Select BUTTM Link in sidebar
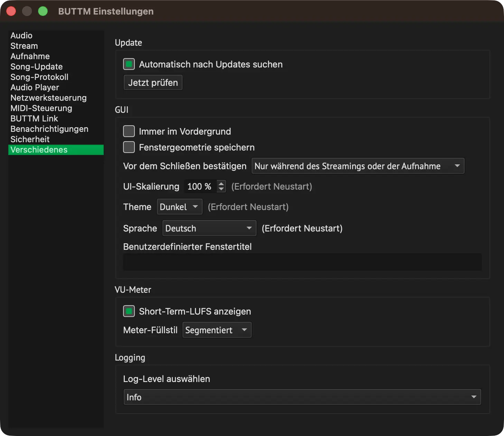The image size is (504, 436). [56, 119]
